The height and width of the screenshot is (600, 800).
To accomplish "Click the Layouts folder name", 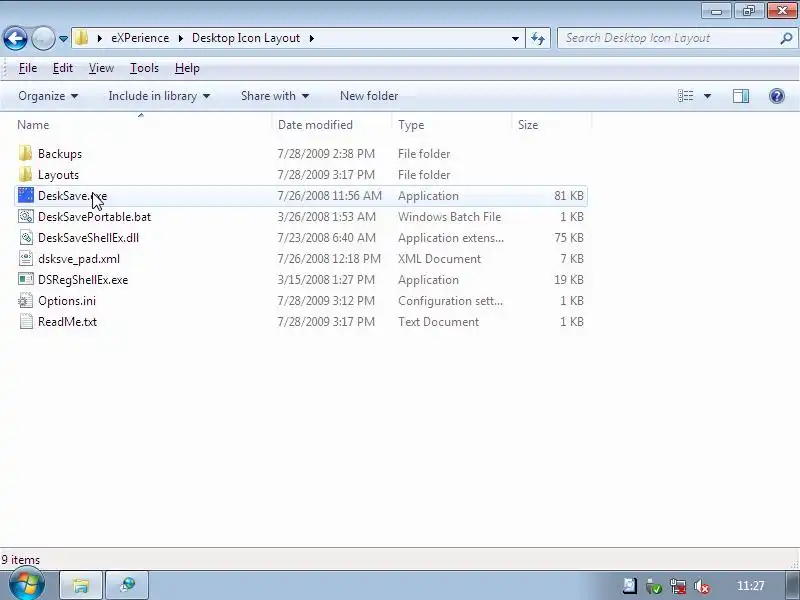I will (58, 174).
